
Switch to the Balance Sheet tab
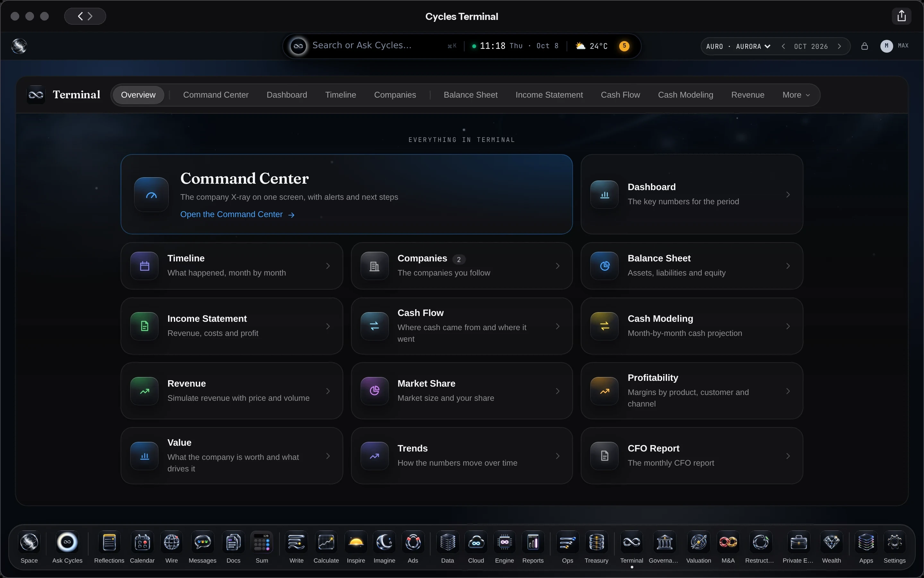coord(470,95)
